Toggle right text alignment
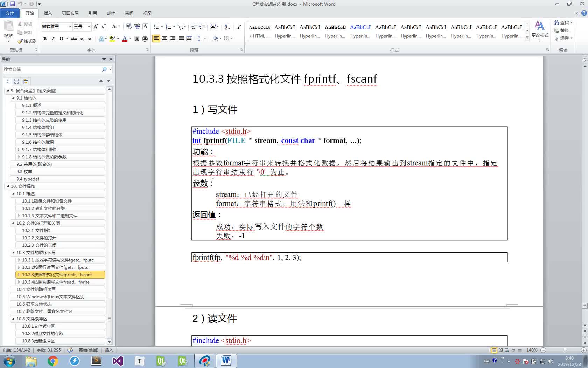 click(x=173, y=39)
